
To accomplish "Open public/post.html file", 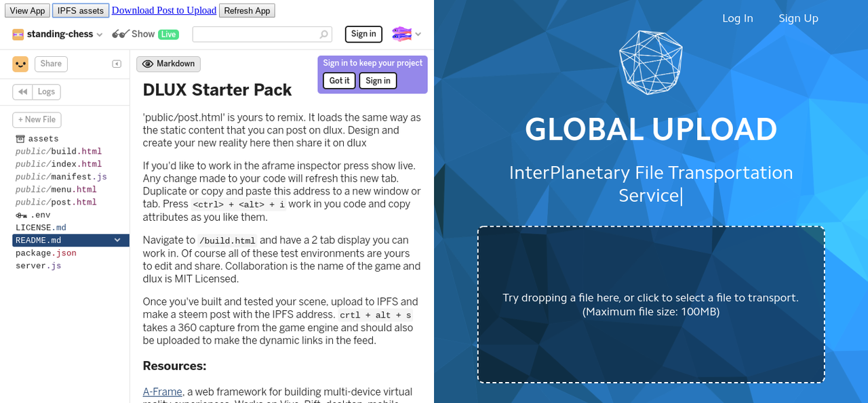I will pos(56,203).
